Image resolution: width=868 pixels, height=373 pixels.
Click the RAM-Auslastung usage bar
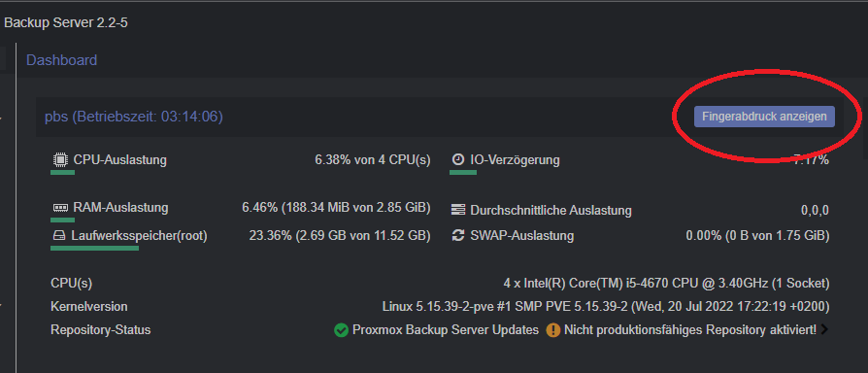62,220
